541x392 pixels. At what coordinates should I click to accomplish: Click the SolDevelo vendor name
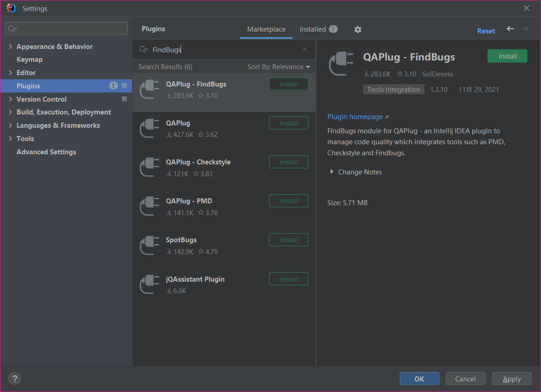click(437, 74)
